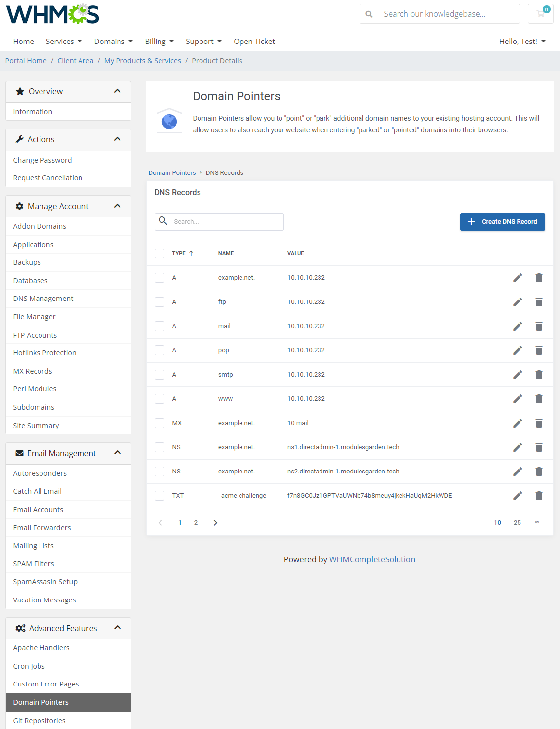The image size is (560, 729).
Task: Open the Domain Pointers breadcrumb link
Action: [x=172, y=172]
